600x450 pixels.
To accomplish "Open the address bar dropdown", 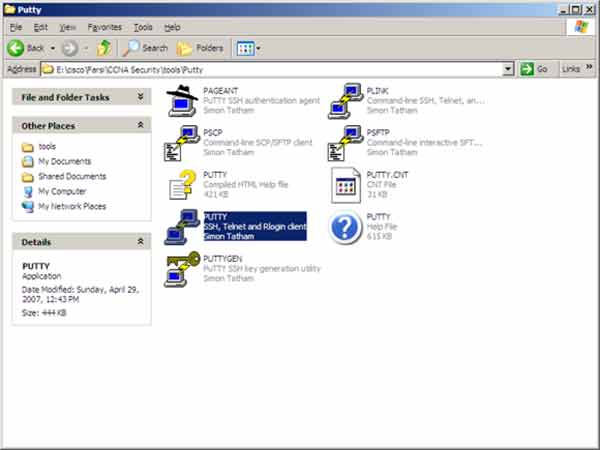I will coord(508,69).
